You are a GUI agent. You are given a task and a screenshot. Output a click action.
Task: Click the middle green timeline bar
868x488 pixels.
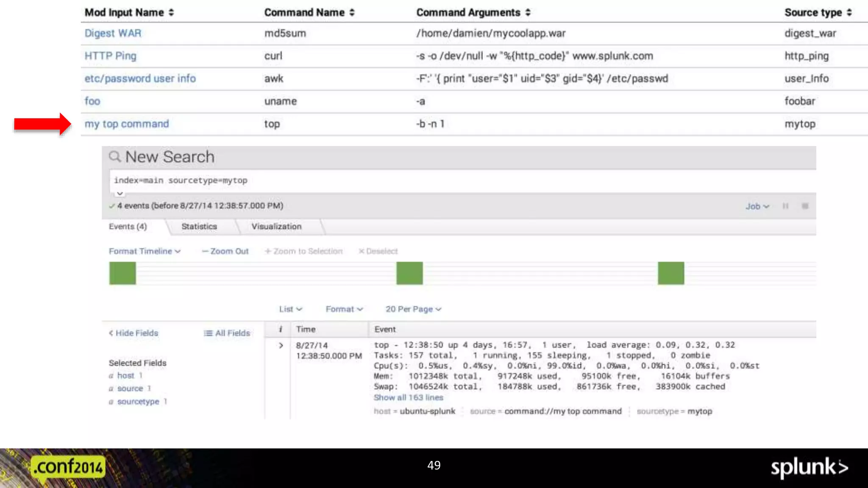point(409,273)
